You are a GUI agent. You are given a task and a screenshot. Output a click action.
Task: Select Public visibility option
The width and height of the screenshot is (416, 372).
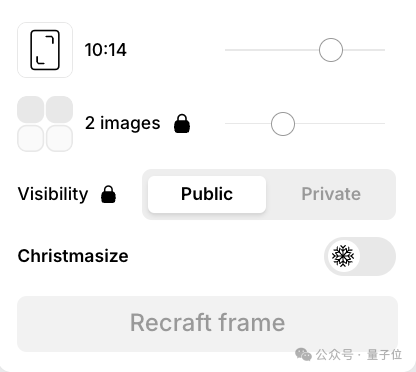coord(207,194)
